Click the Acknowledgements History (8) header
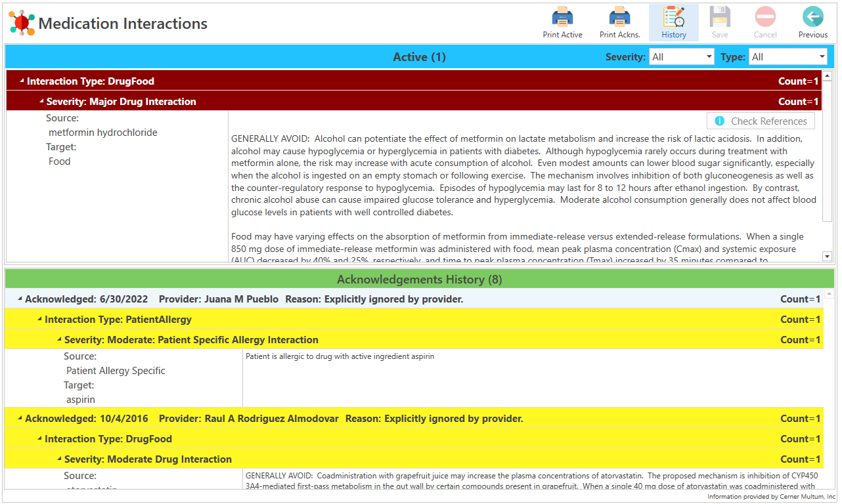 (x=419, y=280)
